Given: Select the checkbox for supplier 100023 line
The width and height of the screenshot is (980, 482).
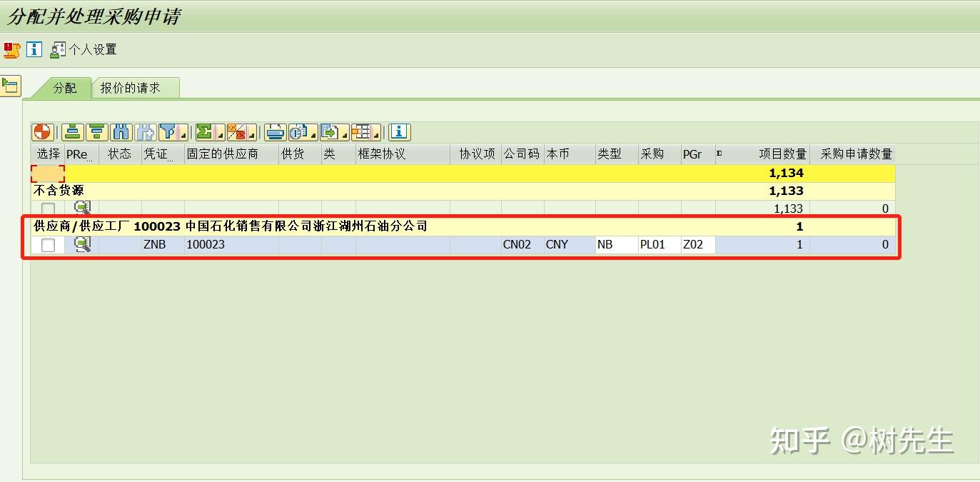Looking at the screenshot, I should point(46,244).
